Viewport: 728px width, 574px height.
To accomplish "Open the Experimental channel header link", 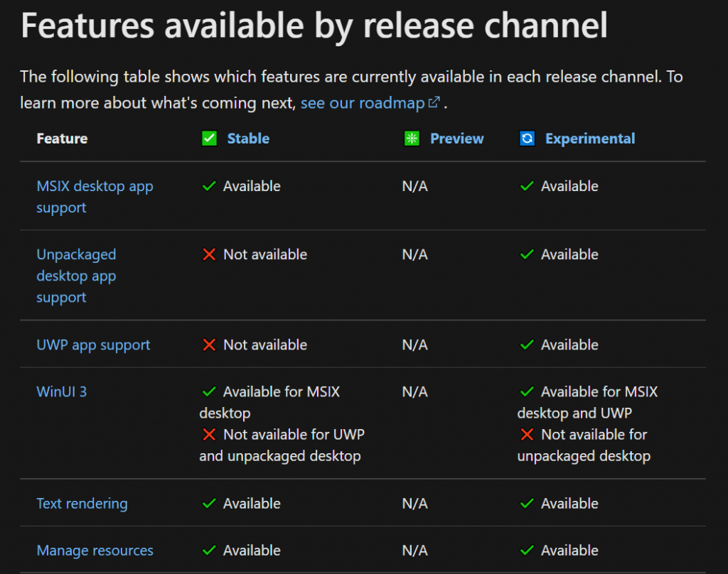I will coord(590,139).
